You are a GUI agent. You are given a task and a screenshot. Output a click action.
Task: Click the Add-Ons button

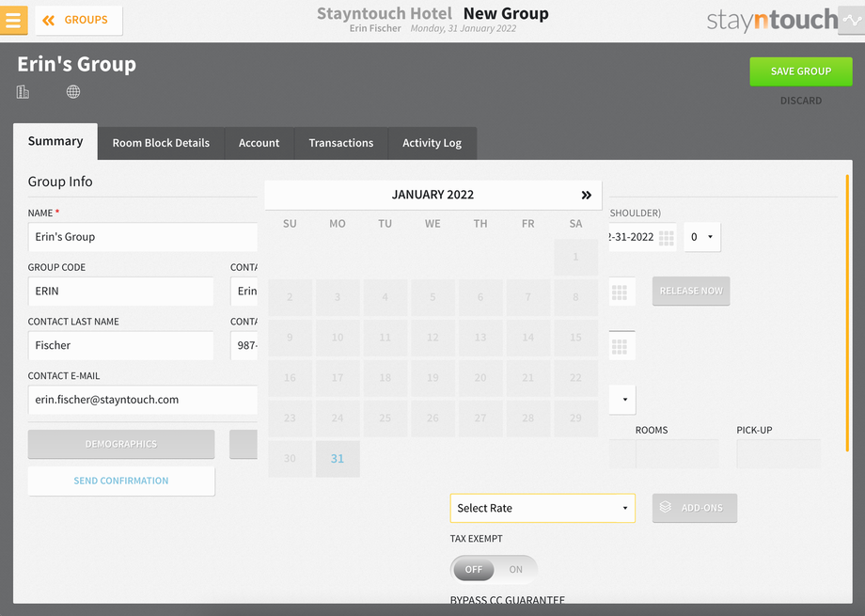tap(695, 508)
